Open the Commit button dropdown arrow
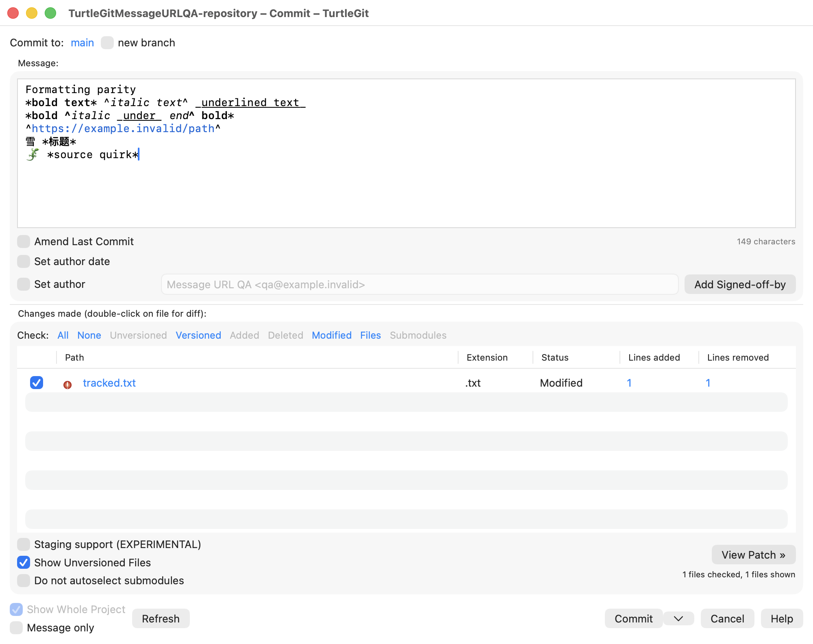Viewport: 813px width, 644px height. point(678,618)
